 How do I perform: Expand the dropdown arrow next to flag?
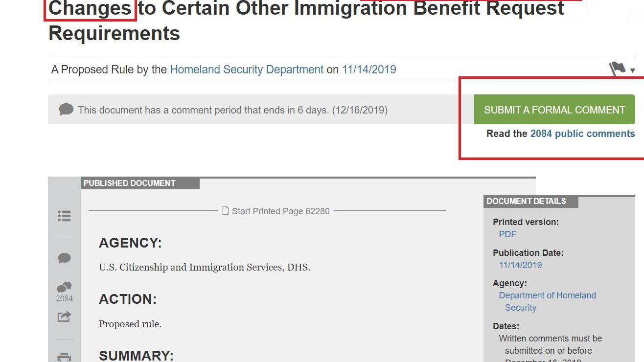(632, 71)
